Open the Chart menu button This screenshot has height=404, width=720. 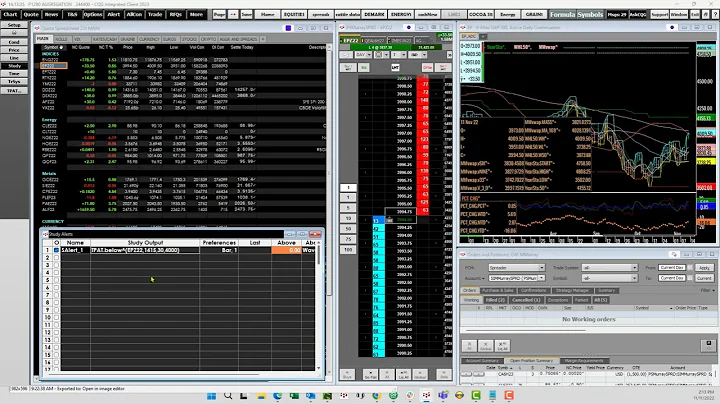[x=10, y=14]
